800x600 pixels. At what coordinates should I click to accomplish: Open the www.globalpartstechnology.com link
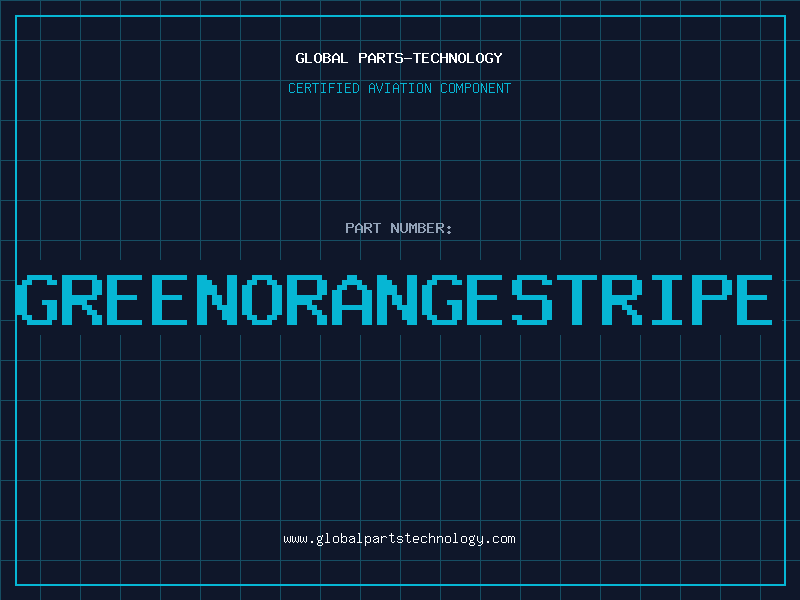pos(399,539)
